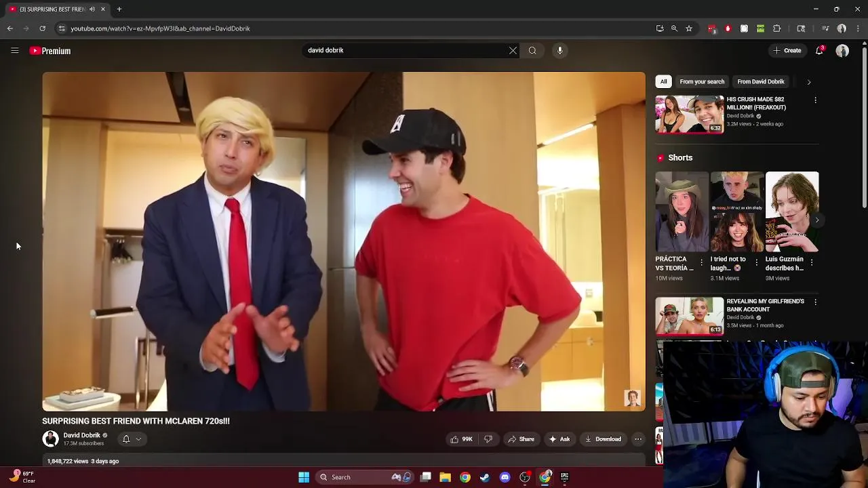Open options for Luis Guzmán short
This screenshot has height=488, width=868.
click(811, 262)
